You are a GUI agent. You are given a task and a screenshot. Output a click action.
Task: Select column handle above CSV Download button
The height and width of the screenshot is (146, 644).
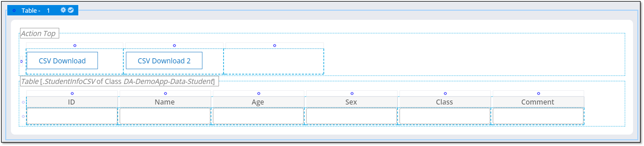coord(75,45)
